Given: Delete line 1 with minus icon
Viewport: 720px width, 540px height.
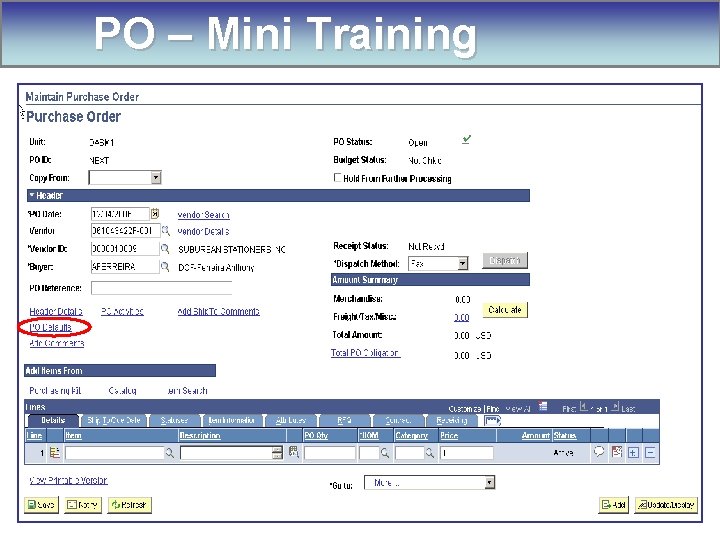Looking at the screenshot, I should (x=650, y=453).
